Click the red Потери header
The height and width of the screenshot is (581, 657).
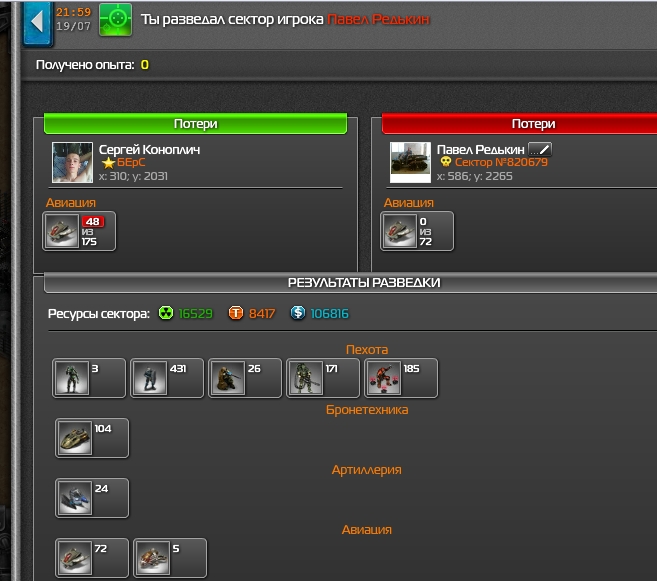[x=520, y=124]
